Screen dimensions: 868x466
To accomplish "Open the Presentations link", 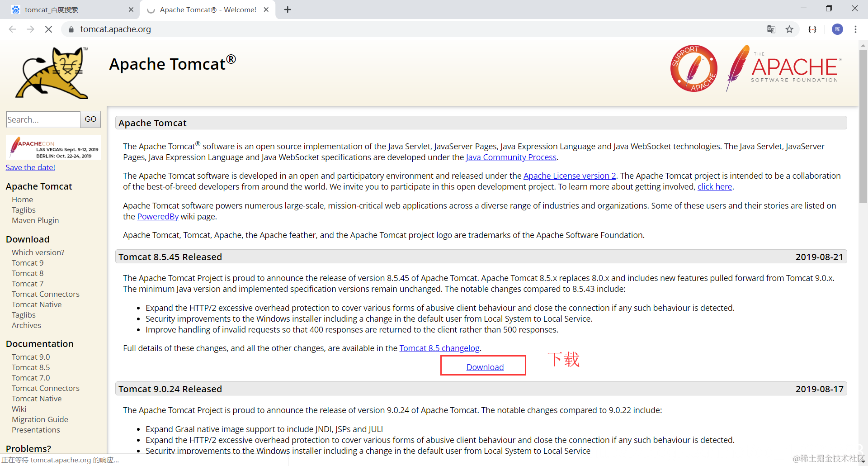I will pyautogui.click(x=36, y=430).
